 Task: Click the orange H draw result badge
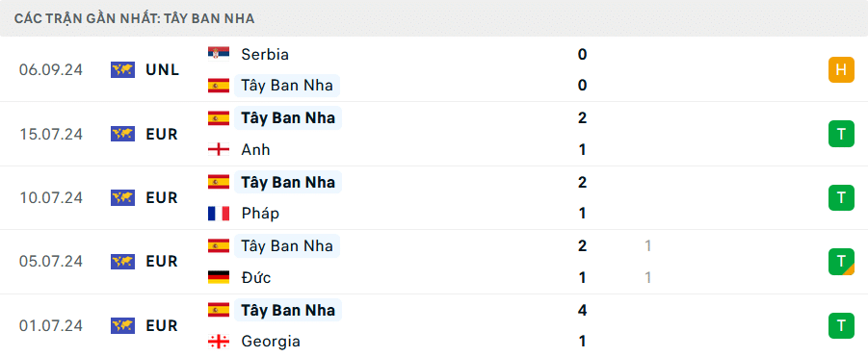click(x=841, y=69)
